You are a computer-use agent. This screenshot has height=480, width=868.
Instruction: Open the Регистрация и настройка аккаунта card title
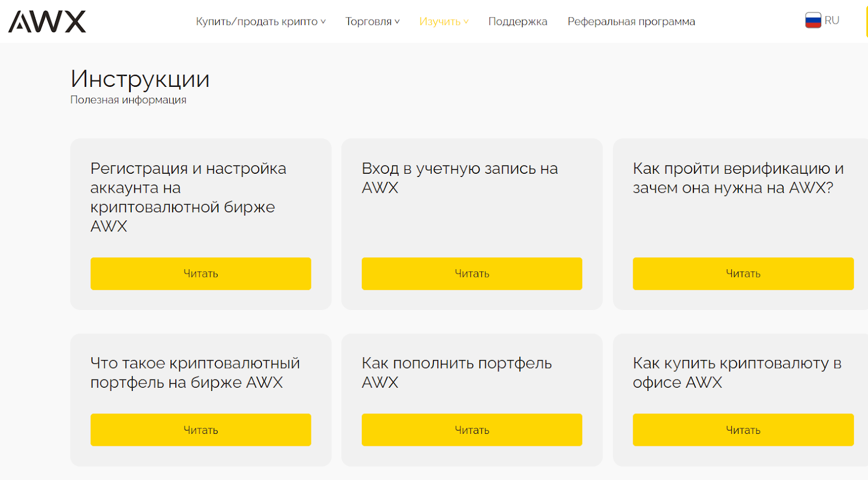pos(188,197)
